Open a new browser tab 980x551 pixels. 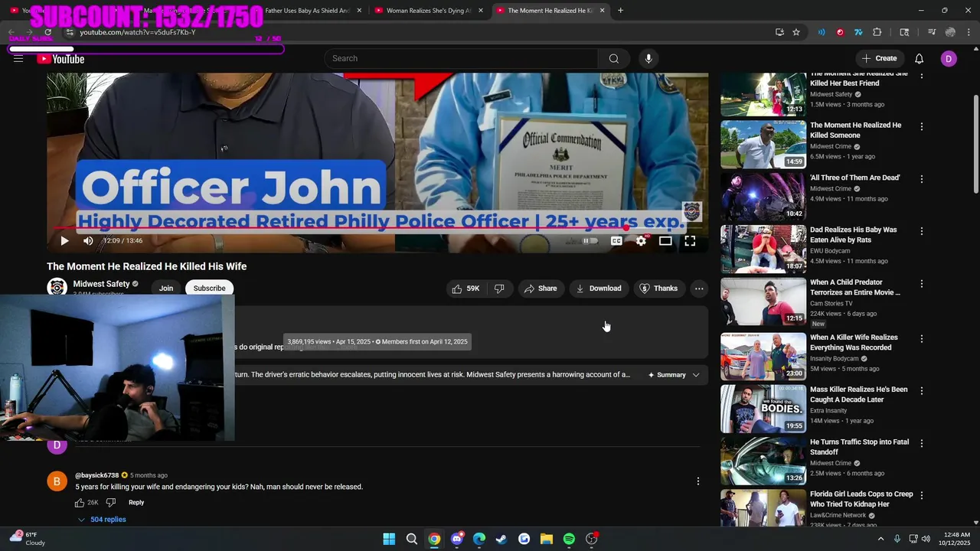click(x=620, y=11)
